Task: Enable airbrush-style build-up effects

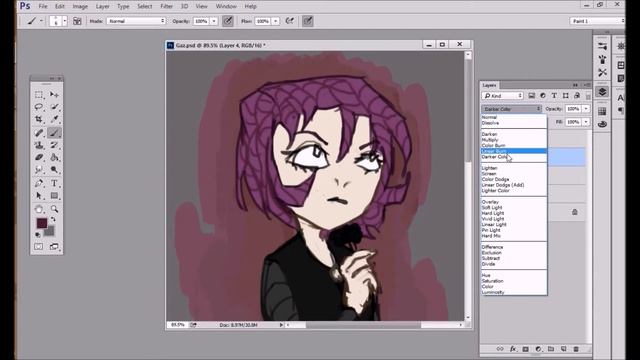Action: pos(290,21)
